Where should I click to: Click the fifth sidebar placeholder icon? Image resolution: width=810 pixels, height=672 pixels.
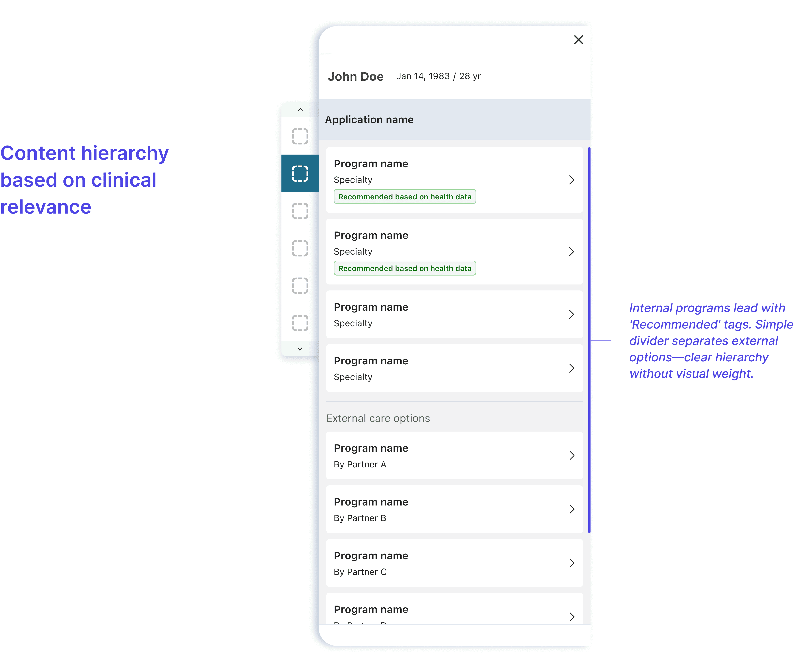(300, 285)
